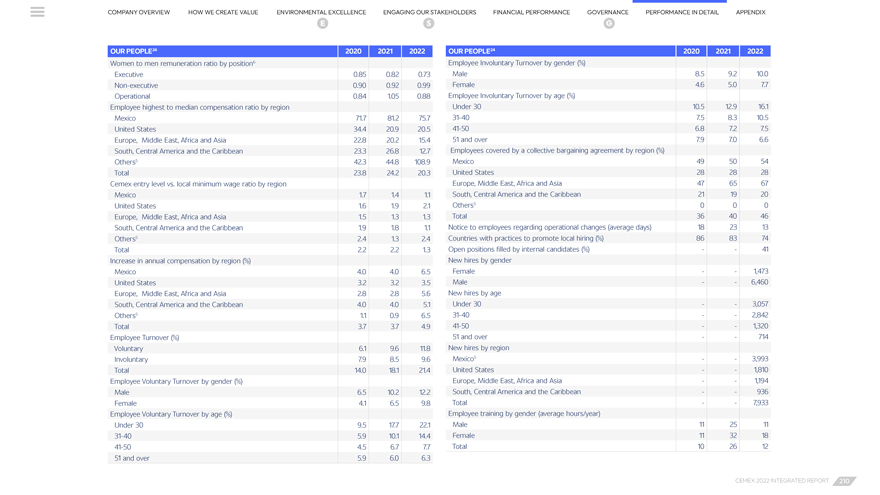Open the Company Overview section
Image resolution: width=880 pixels, height=495 pixels.
click(x=139, y=12)
